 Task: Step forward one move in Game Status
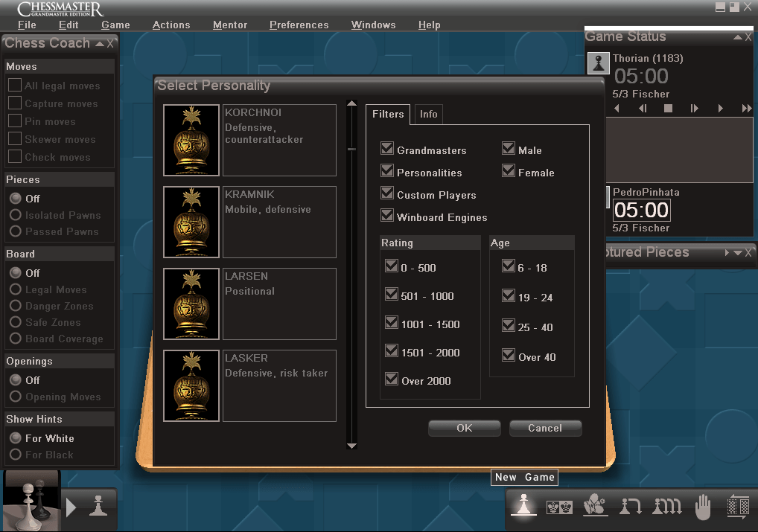coord(694,108)
